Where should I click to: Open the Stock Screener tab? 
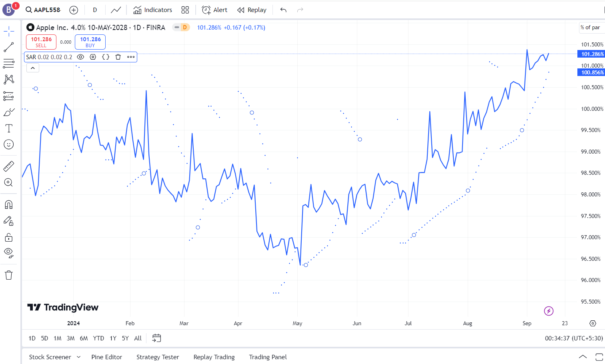50,357
